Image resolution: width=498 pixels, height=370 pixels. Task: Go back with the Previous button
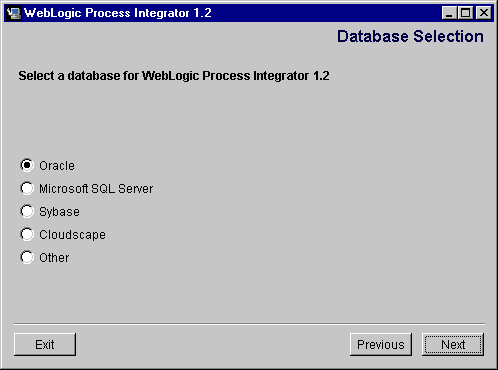[381, 344]
